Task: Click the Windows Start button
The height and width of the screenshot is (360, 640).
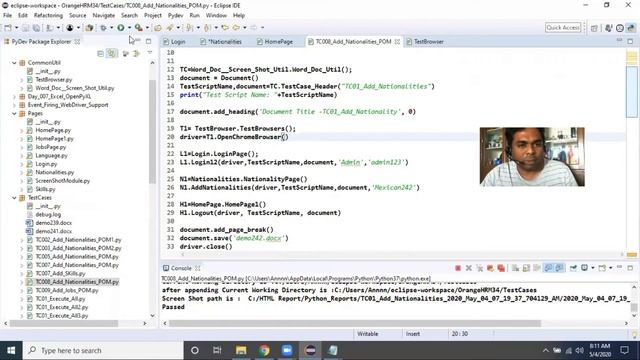Action: click(x=11, y=350)
